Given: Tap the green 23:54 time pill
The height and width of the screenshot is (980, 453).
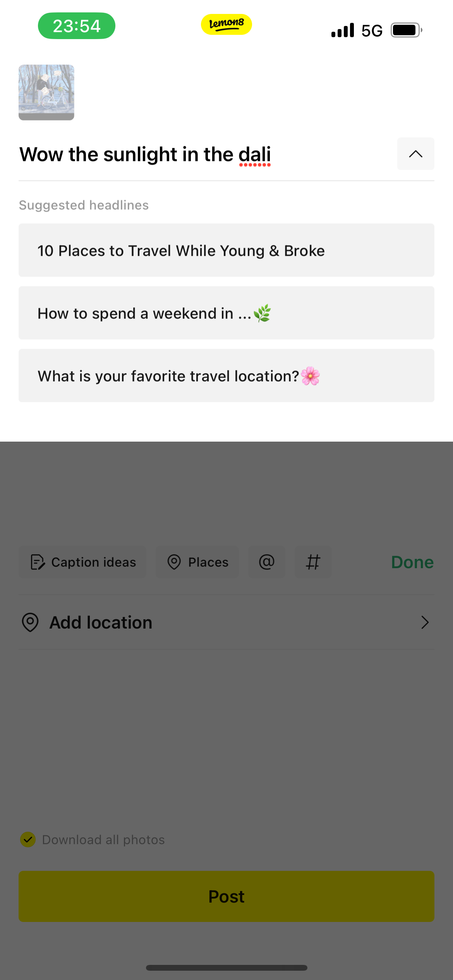Looking at the screenshot, I should click(77, 26).
